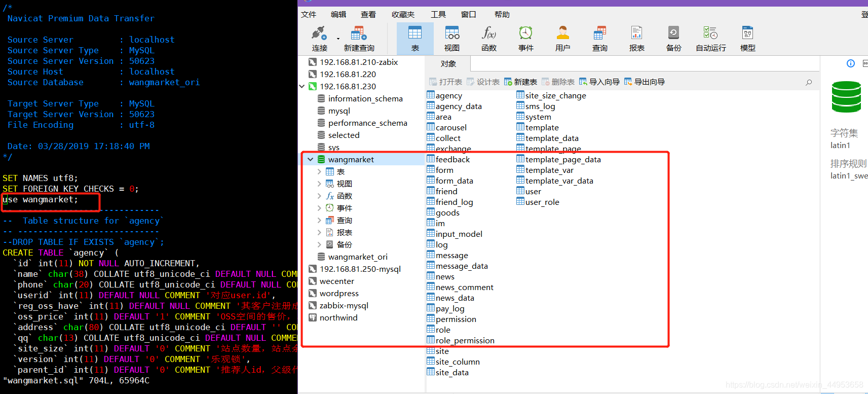Open the 查询 (Query) toolbar icon
The width and height of the screenshot is (868, 394).
click(x=600, y=39)
